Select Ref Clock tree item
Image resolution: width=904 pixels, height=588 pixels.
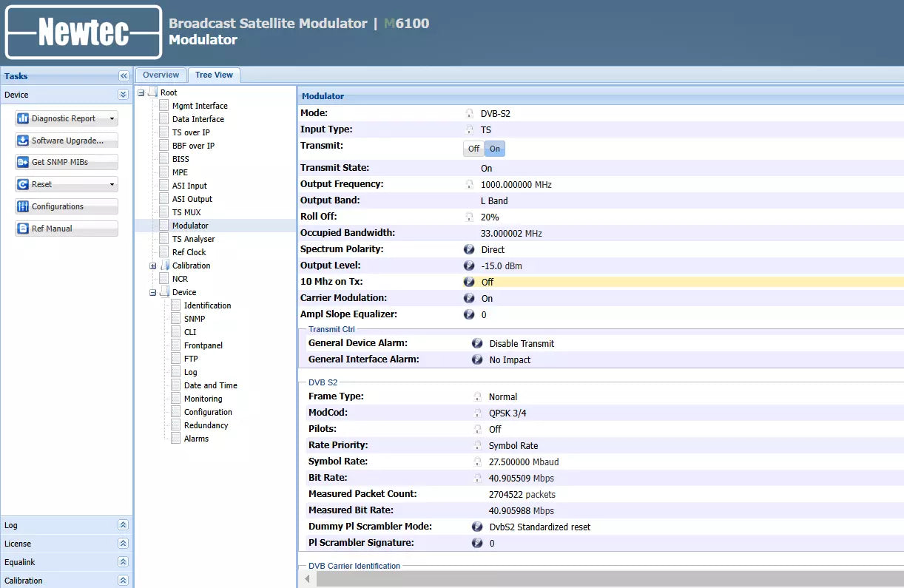(189, 252)
